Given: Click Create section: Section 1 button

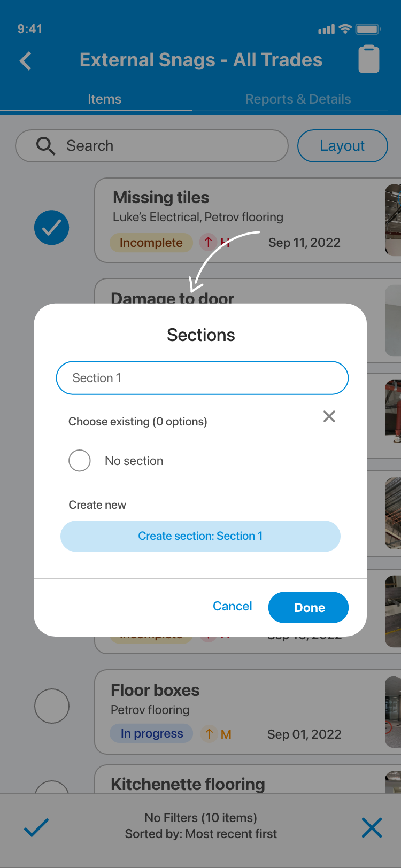Looking at the screenshot, I should point(200,536).
